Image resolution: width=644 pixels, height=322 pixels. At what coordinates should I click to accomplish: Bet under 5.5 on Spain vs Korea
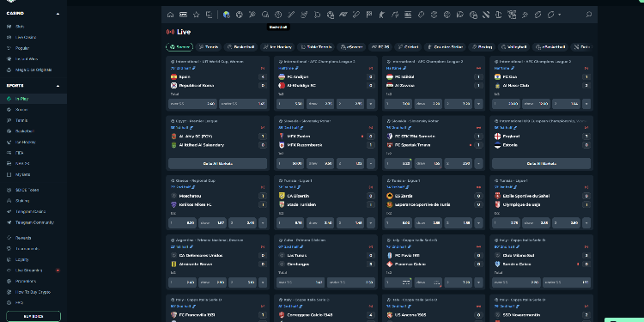click(x=243, y=104)
